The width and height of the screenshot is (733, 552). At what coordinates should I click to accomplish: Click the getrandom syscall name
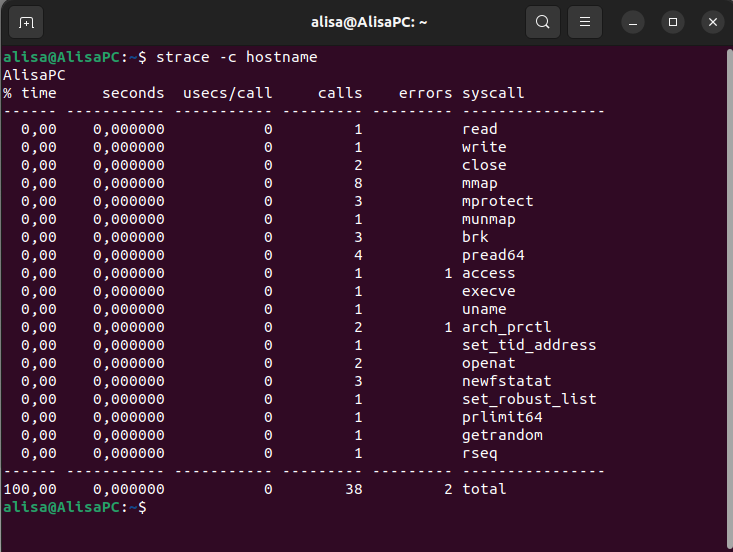point(502,435)
